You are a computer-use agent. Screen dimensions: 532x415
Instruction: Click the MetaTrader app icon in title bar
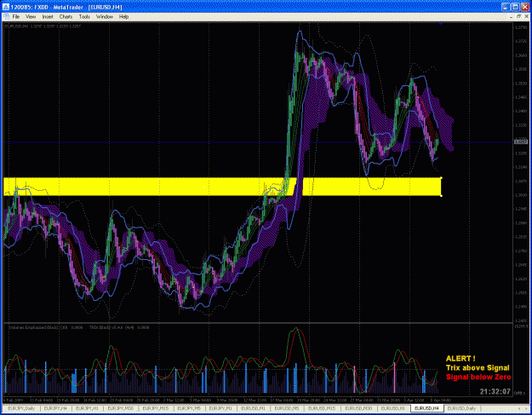(x=5, y=7)
